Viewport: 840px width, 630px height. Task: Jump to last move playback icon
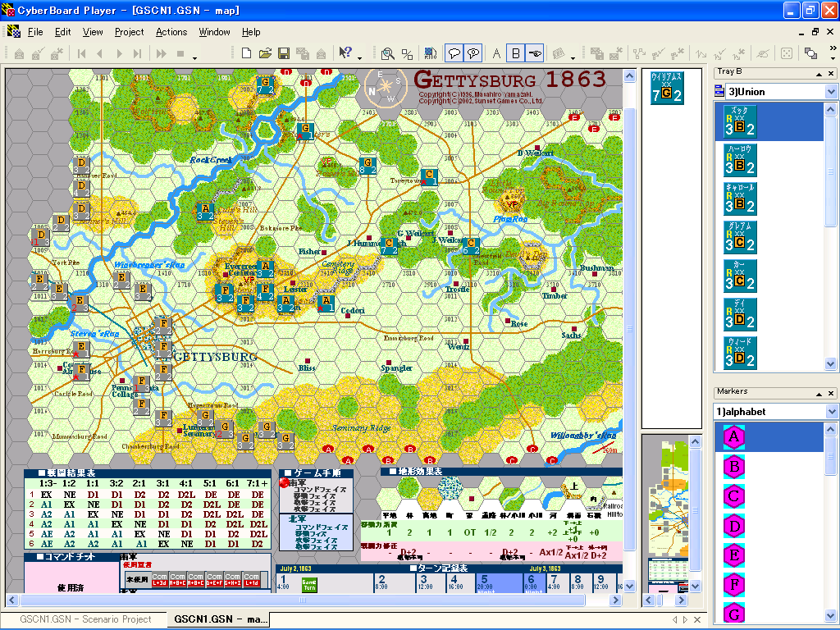click(138, 53)
